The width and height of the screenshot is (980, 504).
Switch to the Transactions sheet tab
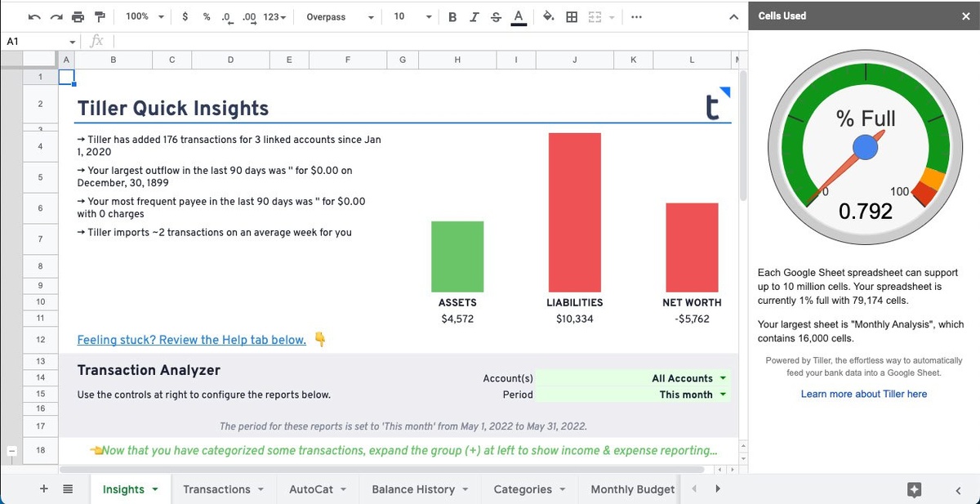[x=216, y=489]
